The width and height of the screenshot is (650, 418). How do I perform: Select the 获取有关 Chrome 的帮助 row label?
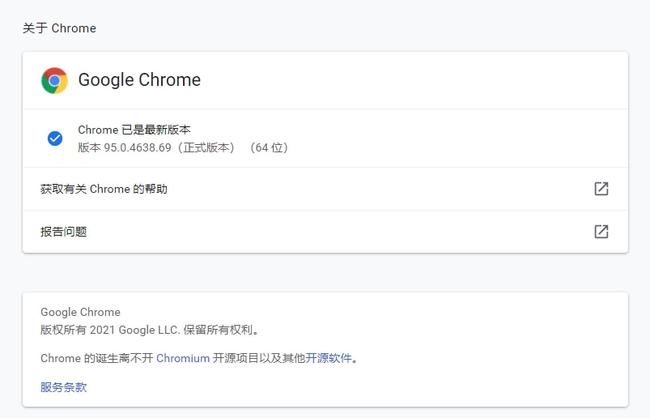pos(104,189)
